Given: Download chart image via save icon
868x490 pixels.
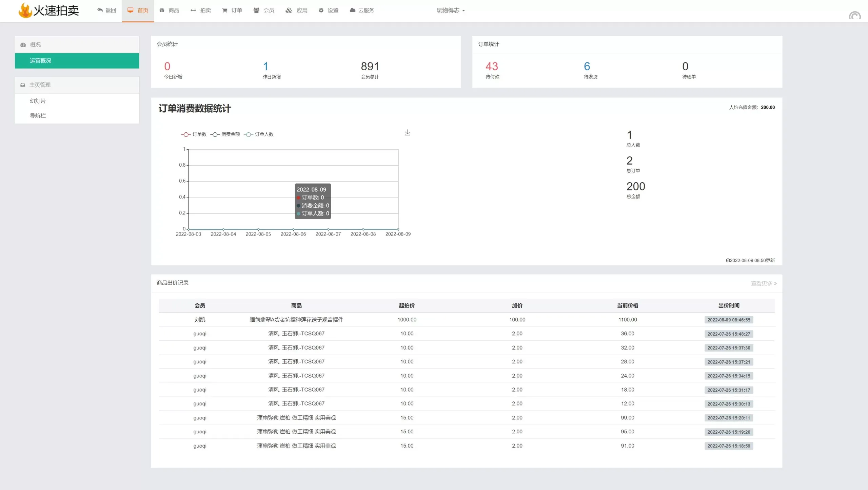Looking at the screenshot, I should [407, 133].
